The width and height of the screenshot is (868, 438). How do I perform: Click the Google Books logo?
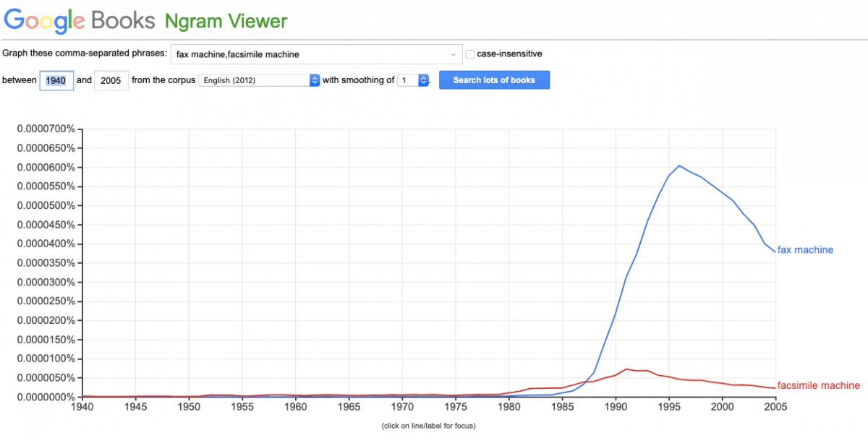pos(79,20)
